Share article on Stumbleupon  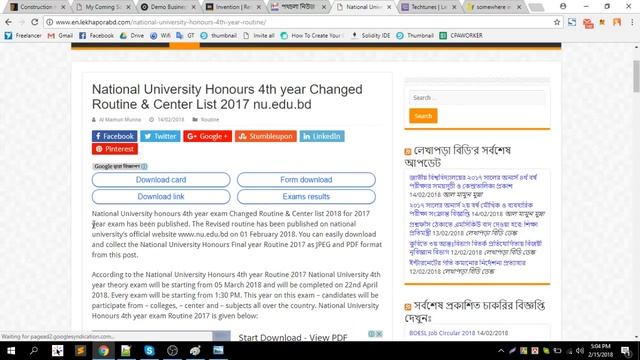(x=265, y=136)
